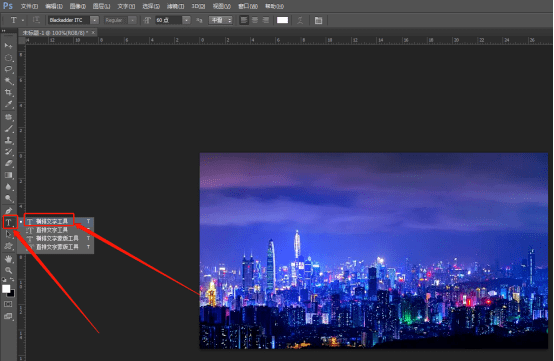Select the Eyedropper tool
The image size is (554, 361).
(x=8, y=104)
